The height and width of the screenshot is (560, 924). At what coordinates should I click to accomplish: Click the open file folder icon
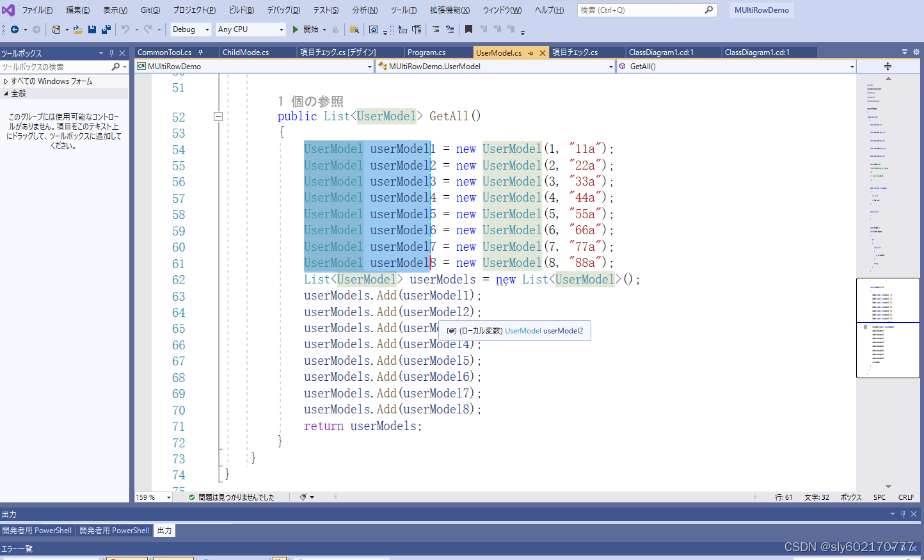point(77,29)
